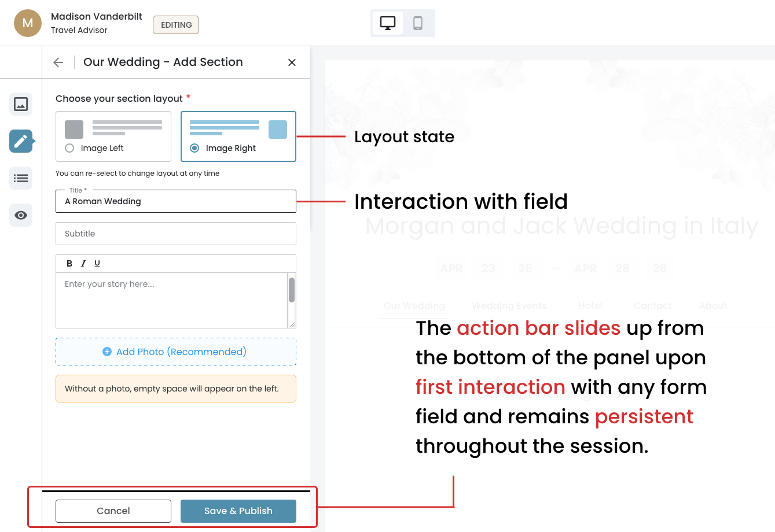Apply underline formatting to story text

pos(97,264)
